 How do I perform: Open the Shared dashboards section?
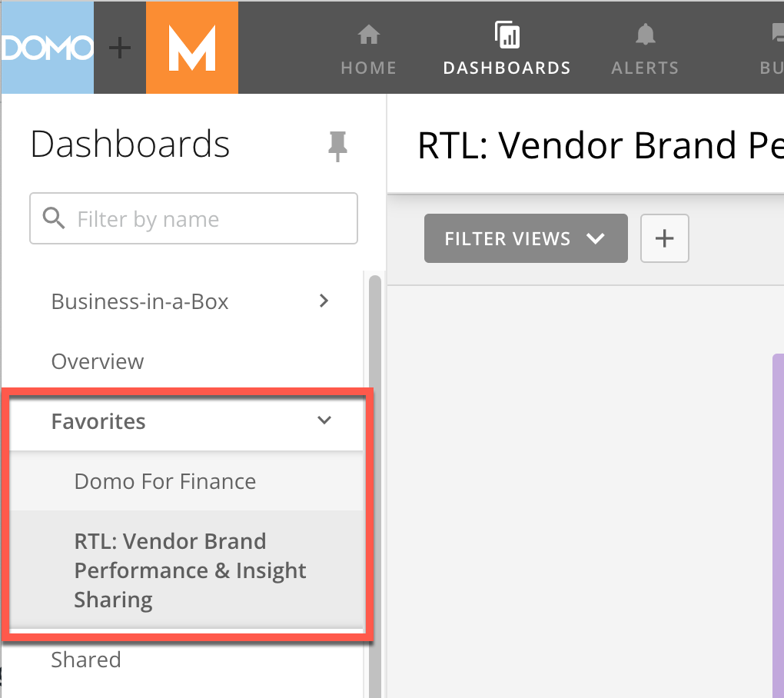tap(85, 660)
